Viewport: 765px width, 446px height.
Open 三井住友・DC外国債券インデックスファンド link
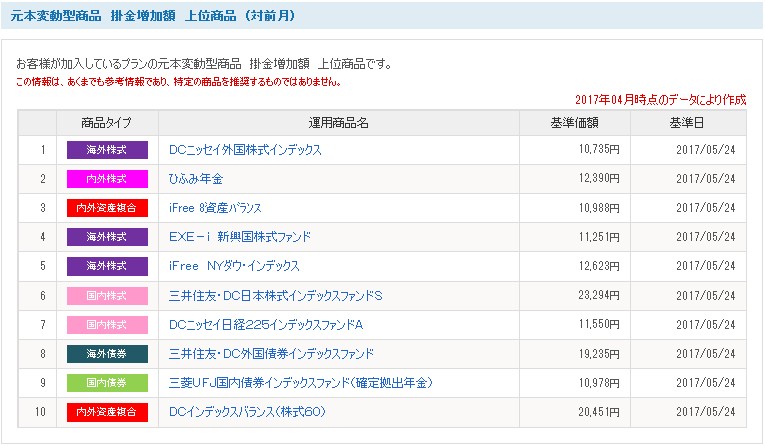(271, 354)
